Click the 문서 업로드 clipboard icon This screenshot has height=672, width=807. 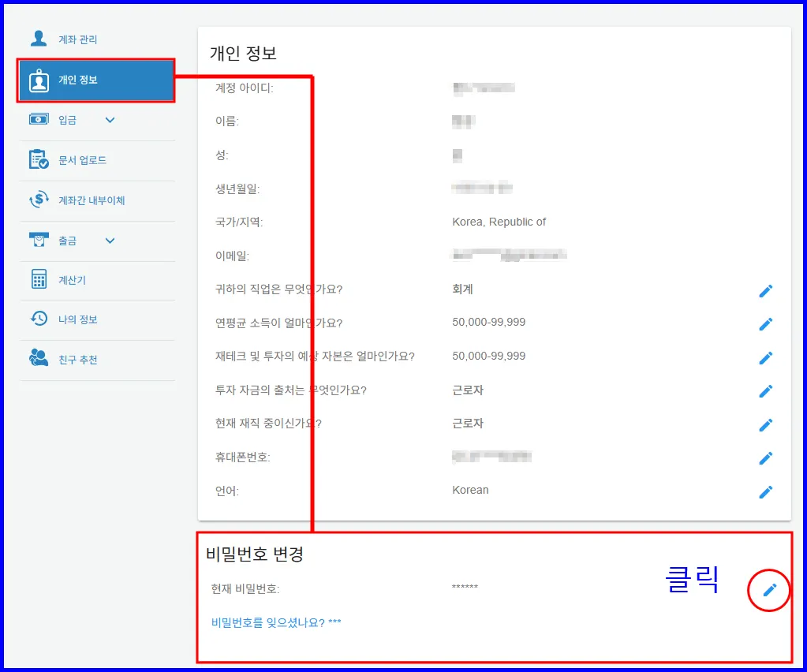[x=39, y=159]
